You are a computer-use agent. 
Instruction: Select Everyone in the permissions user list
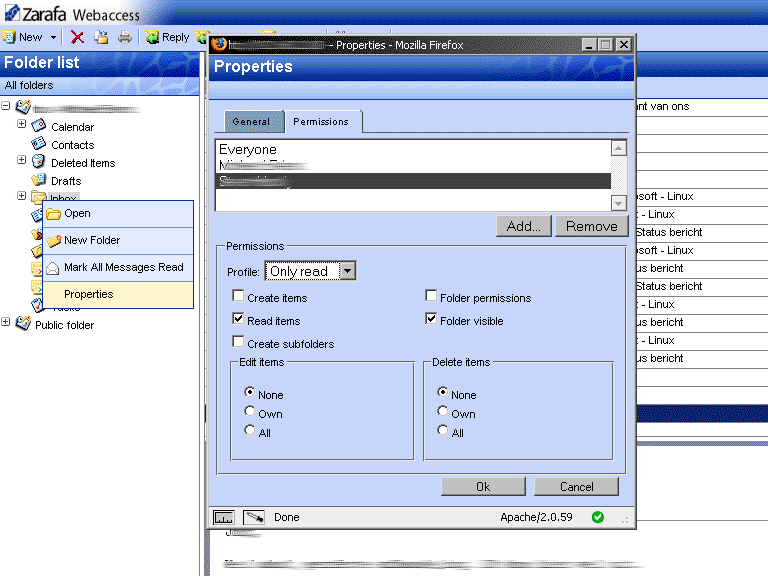[248, 150]
